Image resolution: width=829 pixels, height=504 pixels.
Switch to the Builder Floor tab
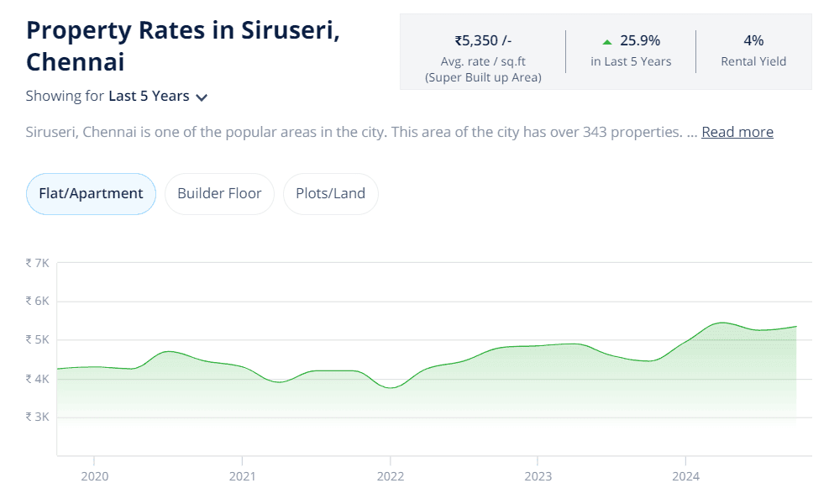(219, 193)
